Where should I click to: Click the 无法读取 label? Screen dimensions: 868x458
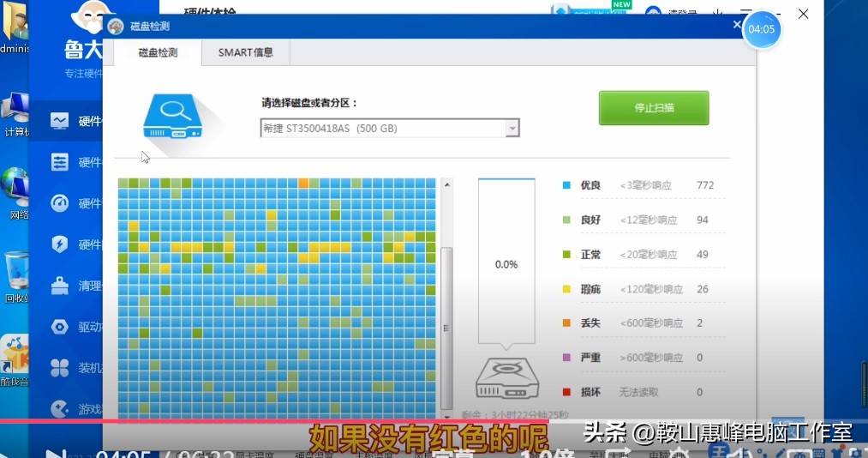coord(639,392)
